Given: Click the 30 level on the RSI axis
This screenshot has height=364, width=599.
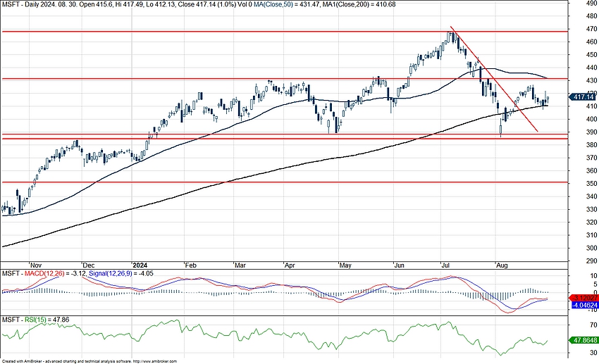Looking at the screenshot, I should tap(593, 353).
